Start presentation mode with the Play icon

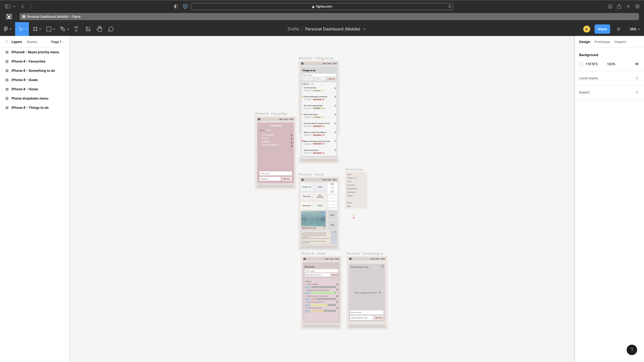point(619,29)
